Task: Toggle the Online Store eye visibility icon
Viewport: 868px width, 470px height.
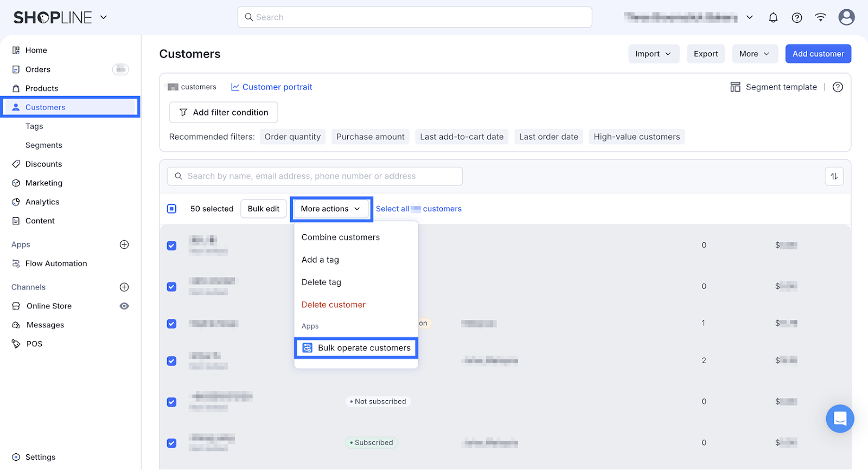Action: tap(124, 306)
